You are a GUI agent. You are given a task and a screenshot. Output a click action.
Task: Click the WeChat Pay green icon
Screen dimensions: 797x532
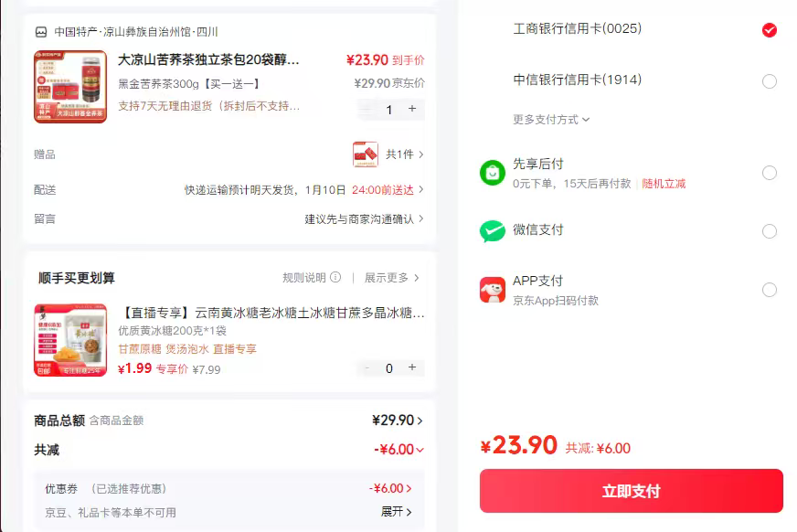pos(491,230)
